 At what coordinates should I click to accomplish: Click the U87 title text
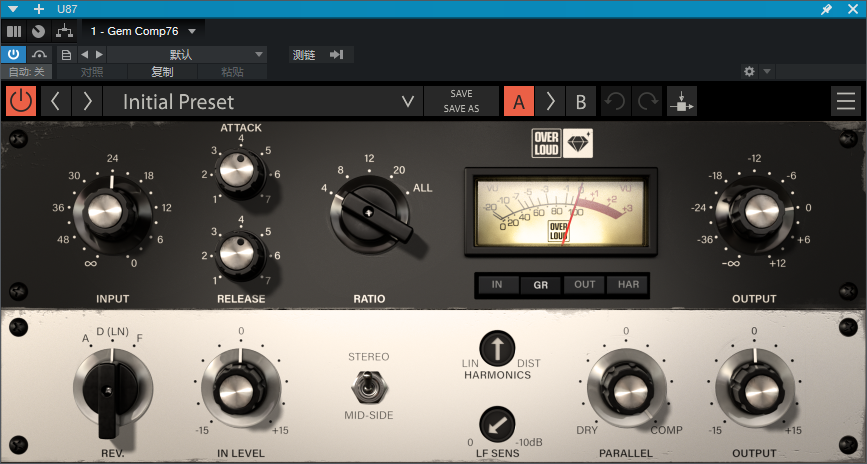point(67,9)
